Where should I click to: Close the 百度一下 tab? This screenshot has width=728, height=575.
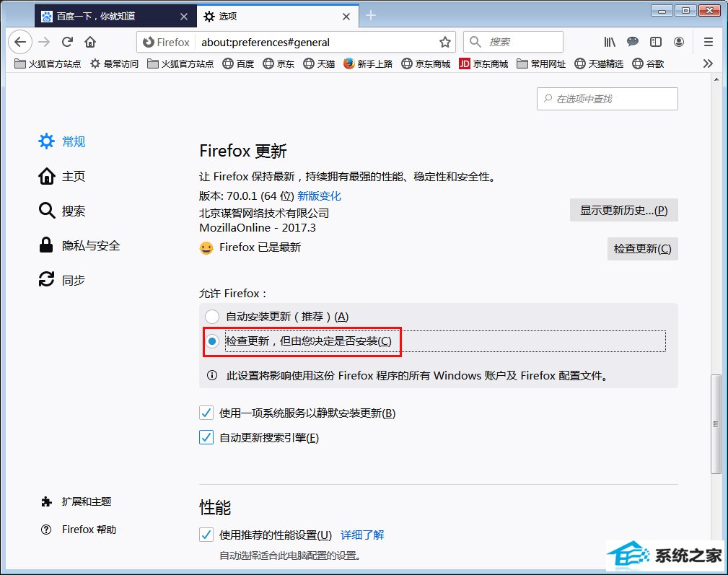(x=184, y=17)
